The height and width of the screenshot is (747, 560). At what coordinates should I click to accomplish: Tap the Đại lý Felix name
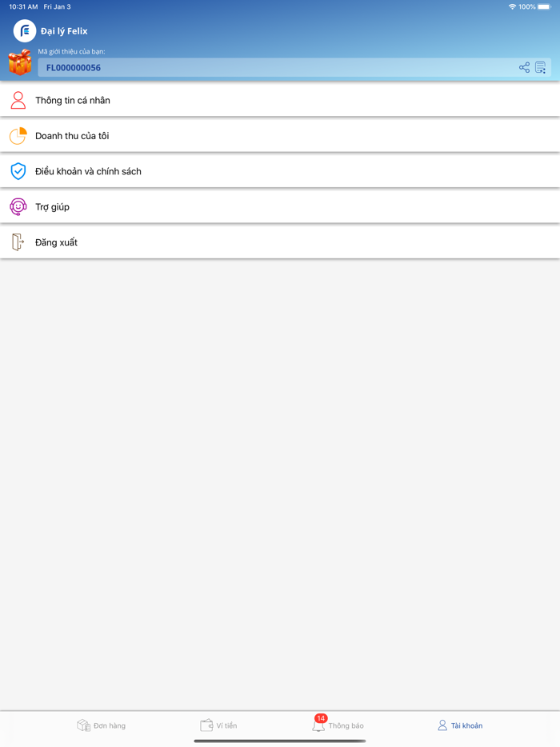(64, 31)
